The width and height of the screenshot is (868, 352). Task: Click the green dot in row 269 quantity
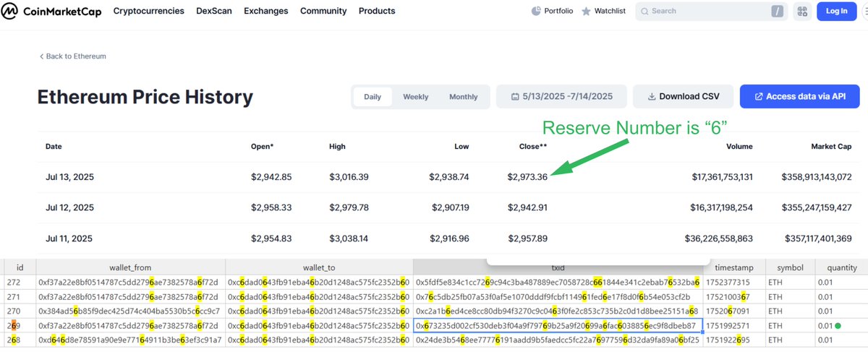(838, 326)
